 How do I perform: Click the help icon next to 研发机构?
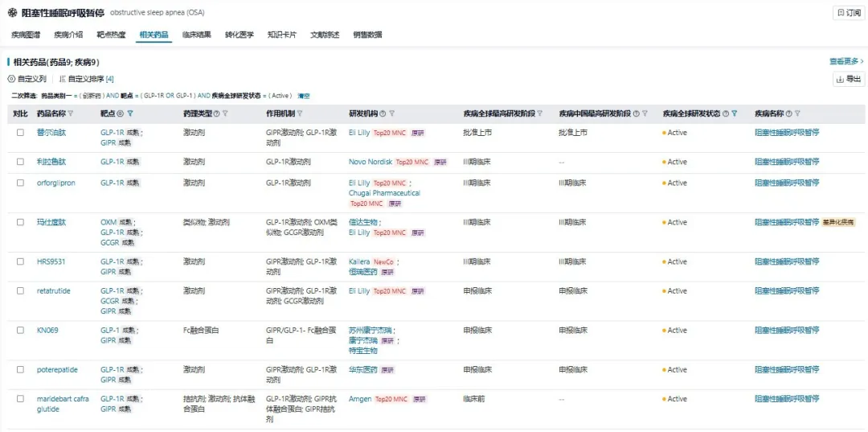coord(383,114)
